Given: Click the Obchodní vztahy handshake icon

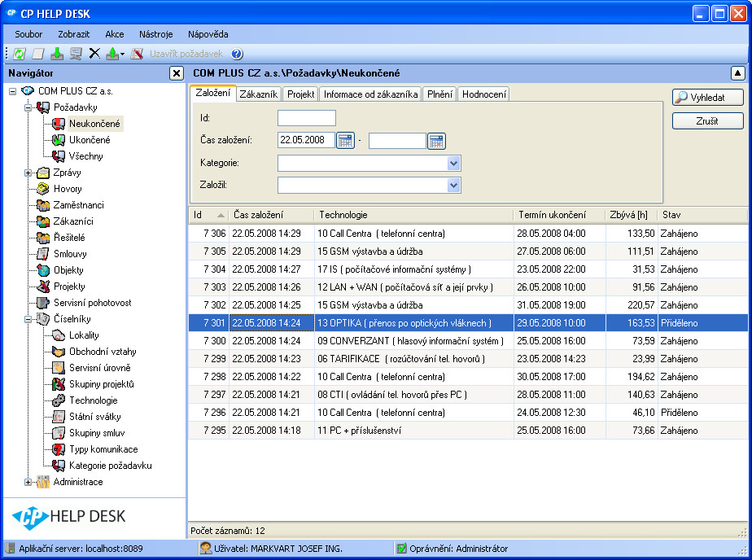Looking at the screenshot, I should pyautogui.click(x=59, y=352).
